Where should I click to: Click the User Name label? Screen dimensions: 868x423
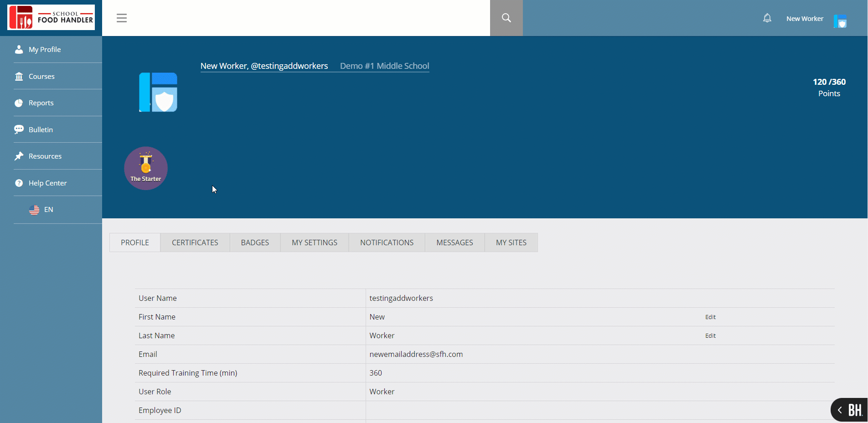point(158,298)
